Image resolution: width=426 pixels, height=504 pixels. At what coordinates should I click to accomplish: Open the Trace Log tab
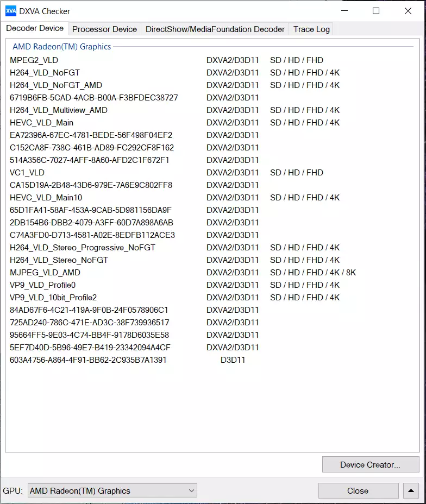point(311,29)
